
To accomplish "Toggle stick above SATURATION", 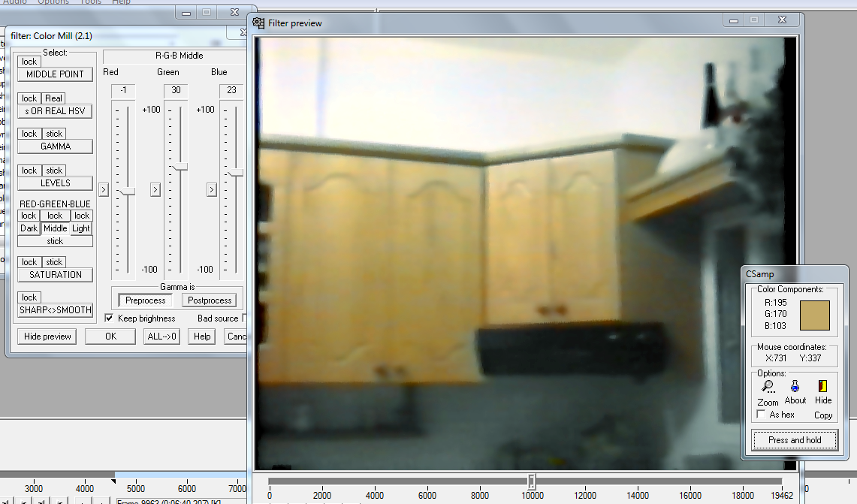I will (54, 262).
